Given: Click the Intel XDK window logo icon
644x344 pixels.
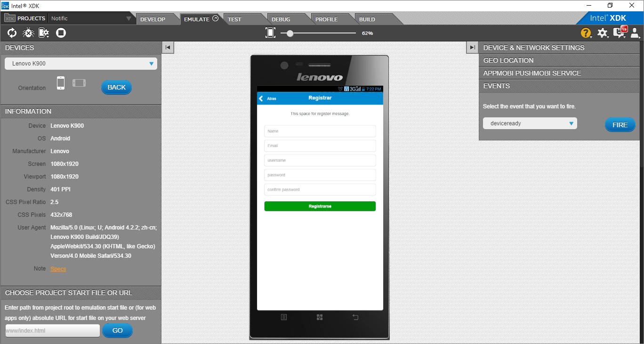Looking at the screenshot, I should coord(5,5).
